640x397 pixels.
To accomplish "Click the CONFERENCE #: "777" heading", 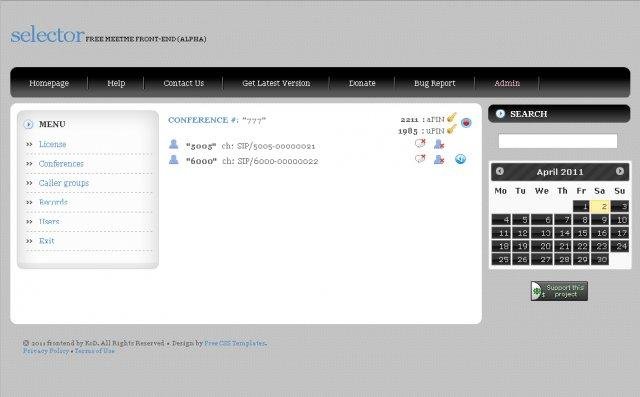I will pos(217,120).
